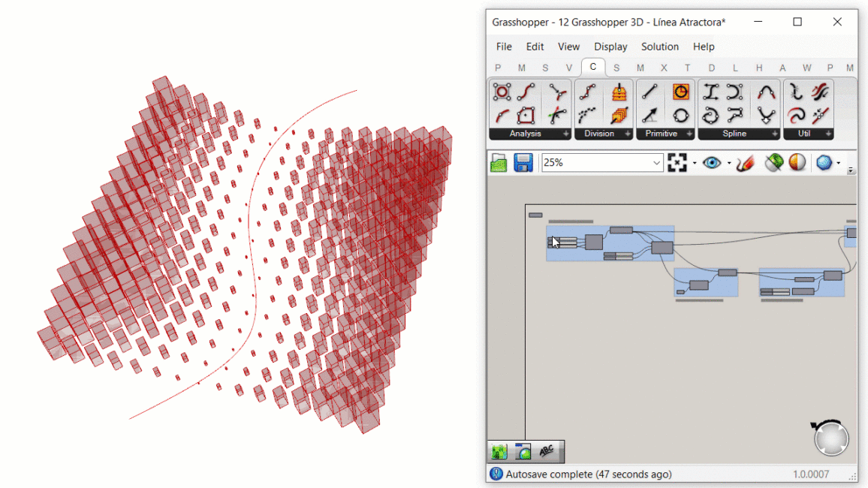This screenshot has height=488, width=868.
Task: Toggle the disable preview green icon
Action: pyautogui.click(x=773, y=163)
